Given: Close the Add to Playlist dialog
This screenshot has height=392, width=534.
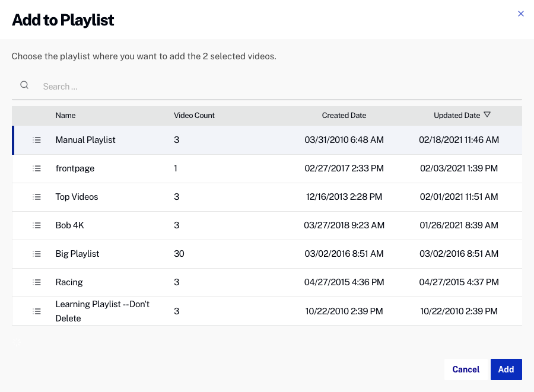Looking at the screenshot, I should pyautogui.click(x=521, y=14).
